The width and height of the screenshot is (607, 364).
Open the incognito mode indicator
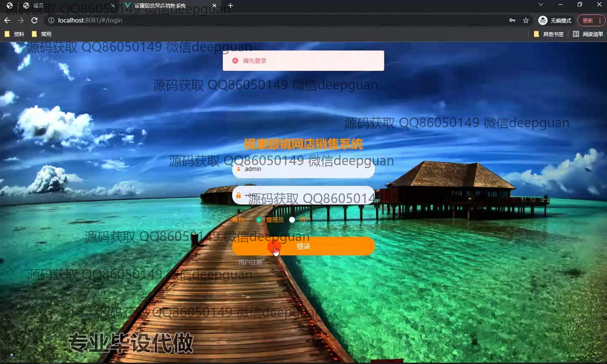555,20
